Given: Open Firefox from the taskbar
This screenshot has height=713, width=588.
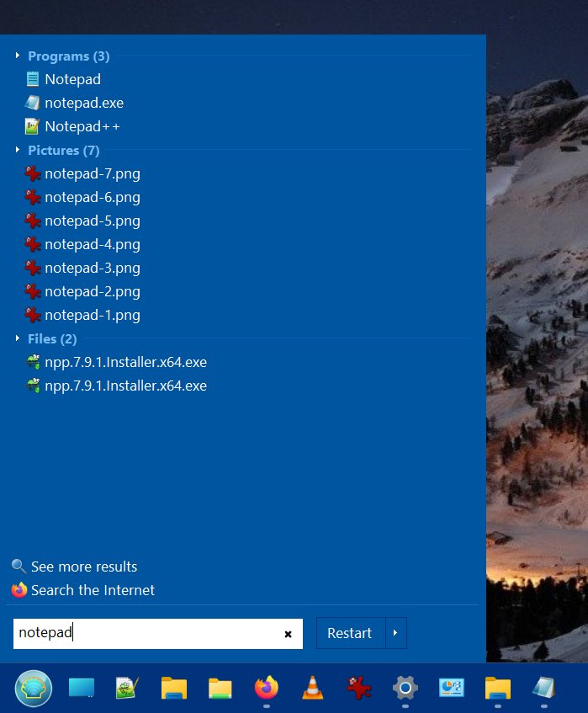Looking at the screenshot, I should pos(267,687).
